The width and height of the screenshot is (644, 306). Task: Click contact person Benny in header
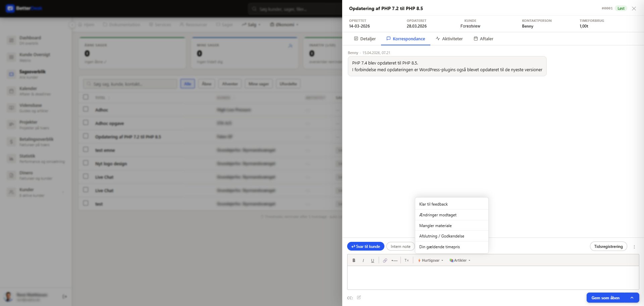click(527, 26)
